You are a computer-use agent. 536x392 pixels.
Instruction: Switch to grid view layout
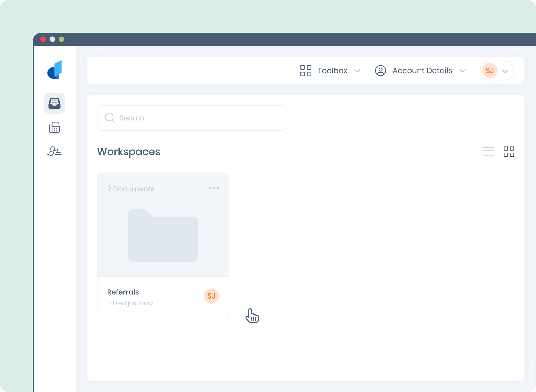click(x=509, y=152)
